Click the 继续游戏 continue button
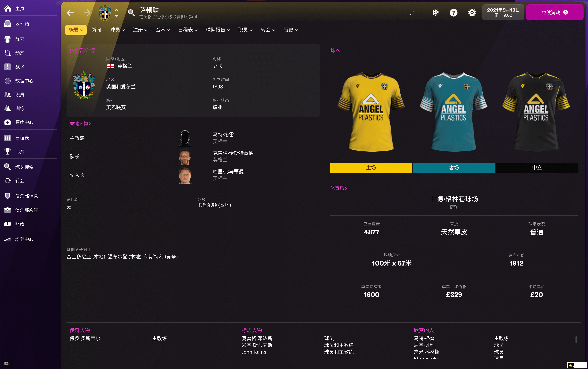The height and width of the screenshot is (369, 588). (x=554, y=12)
